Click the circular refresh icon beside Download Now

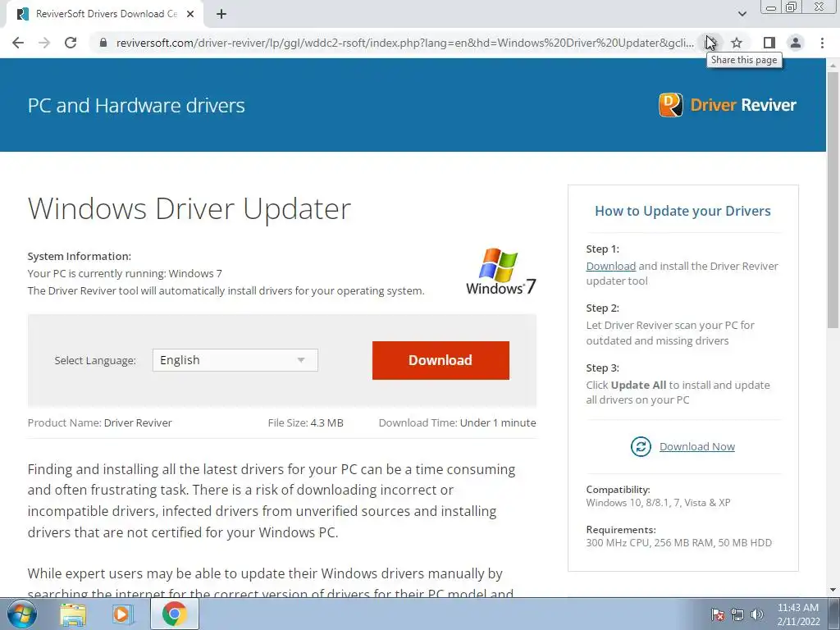(x=641, y=446)
